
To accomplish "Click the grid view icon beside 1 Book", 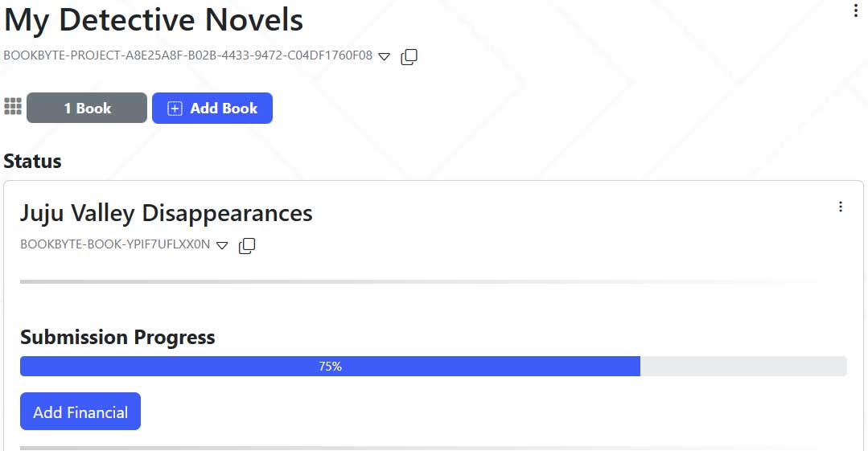I will [x=13, y=107].
